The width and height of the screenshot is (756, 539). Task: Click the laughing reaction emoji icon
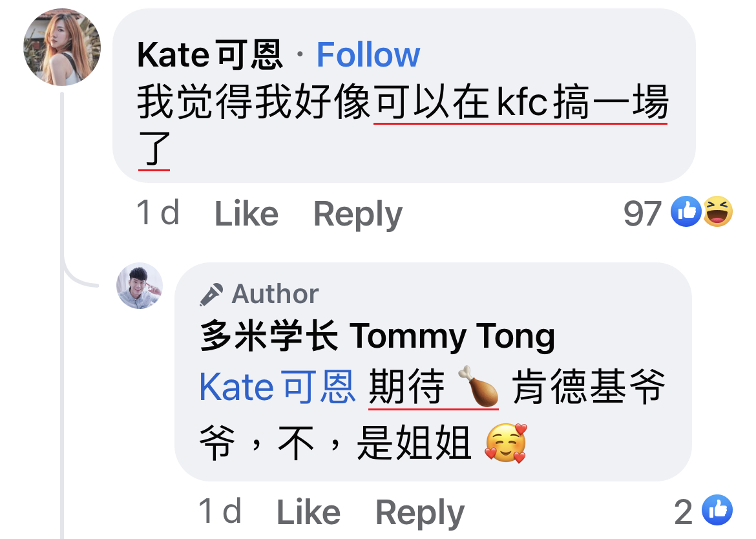click(717, 211)
